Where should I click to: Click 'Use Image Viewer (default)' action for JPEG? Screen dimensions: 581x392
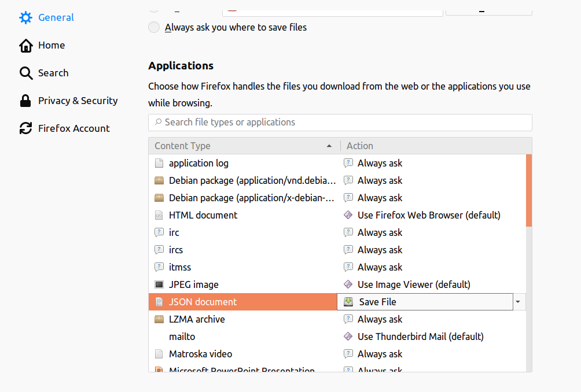tap(414, 284)
